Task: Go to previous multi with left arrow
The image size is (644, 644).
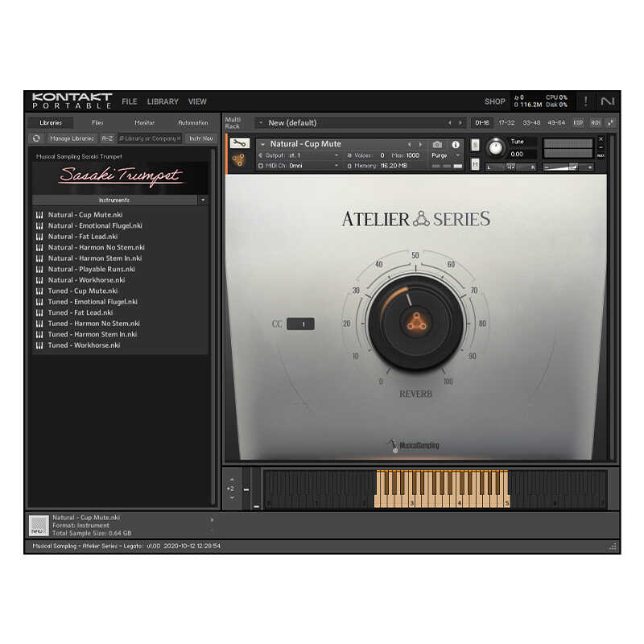Action: 449,123
